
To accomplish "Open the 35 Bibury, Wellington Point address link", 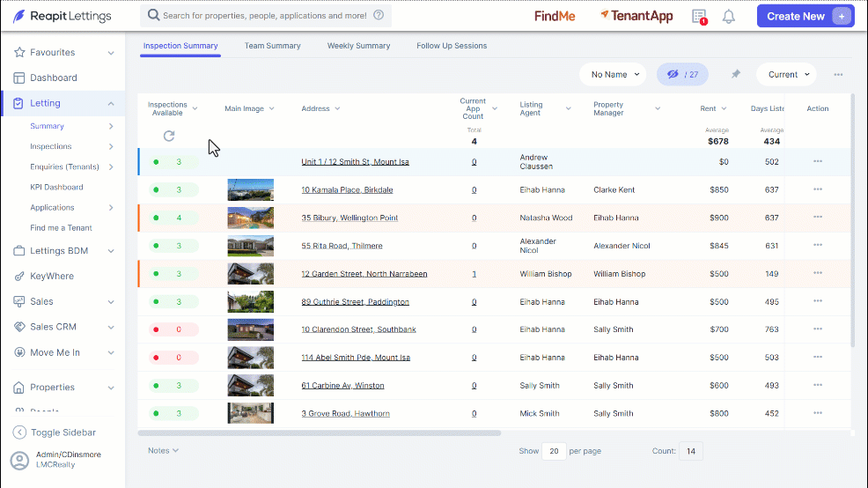I will pos(349,218).
